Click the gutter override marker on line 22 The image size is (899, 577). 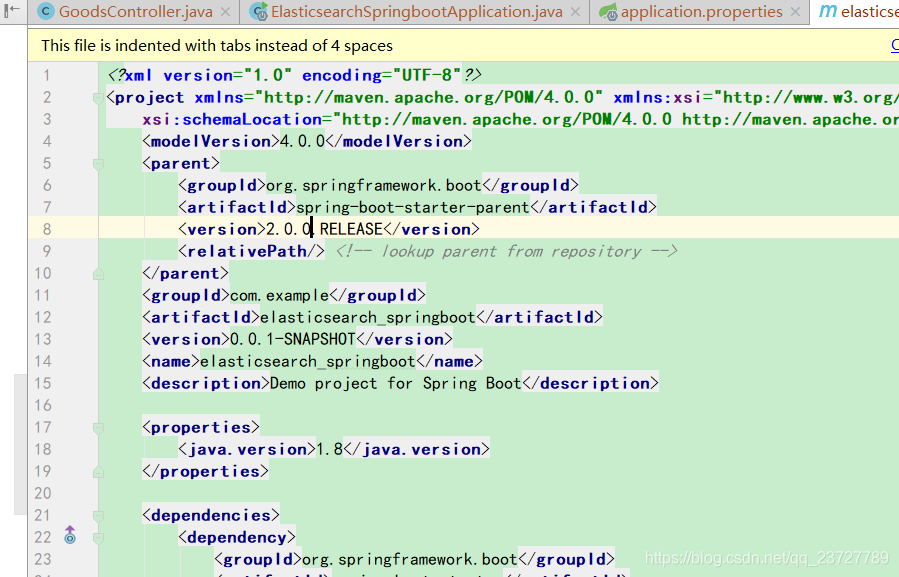[70, 535]
